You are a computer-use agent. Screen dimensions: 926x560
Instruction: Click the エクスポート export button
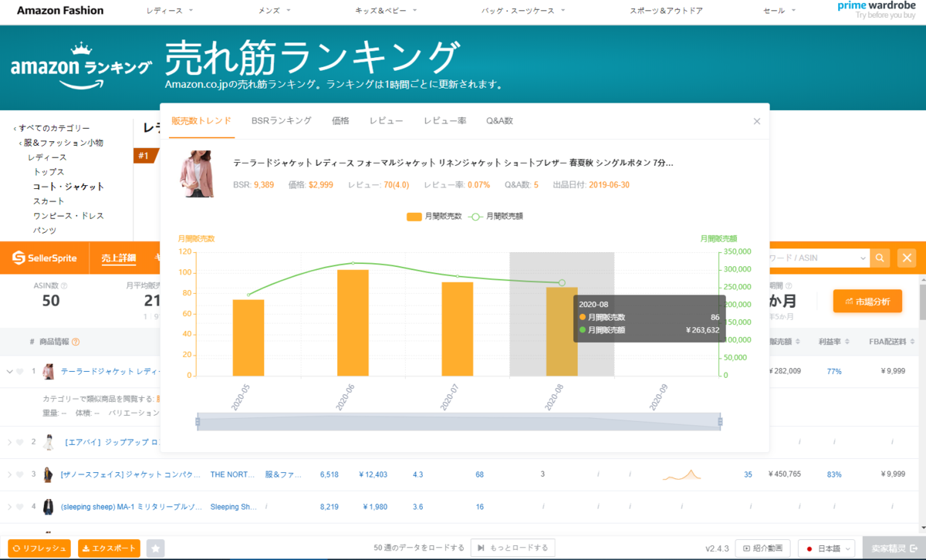(109, 548)
